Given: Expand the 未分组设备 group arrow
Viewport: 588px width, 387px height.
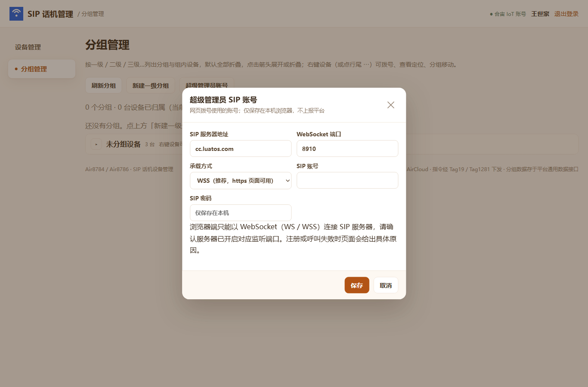Looking at the screenshot, I should (96, 144).
